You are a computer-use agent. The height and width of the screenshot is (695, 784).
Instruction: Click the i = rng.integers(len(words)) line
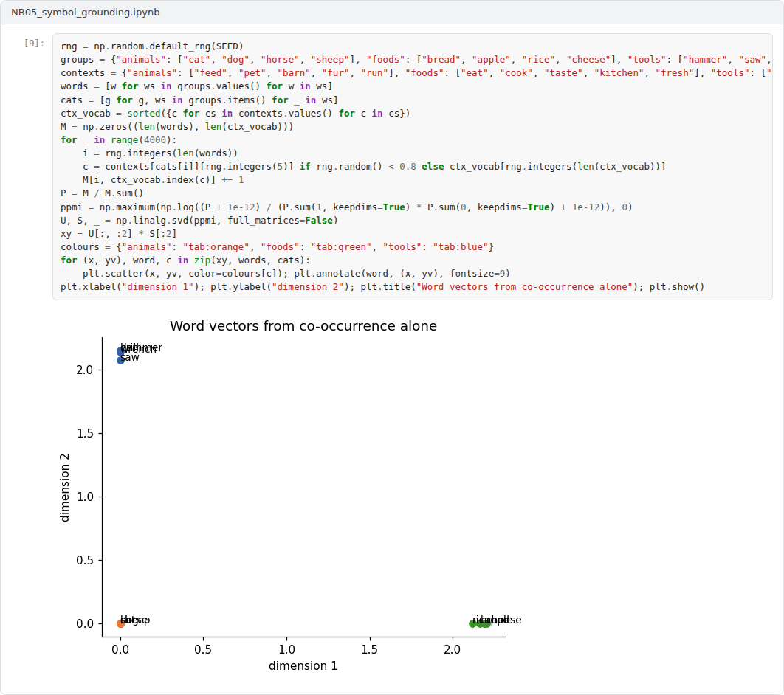click(x=160, y=153)
